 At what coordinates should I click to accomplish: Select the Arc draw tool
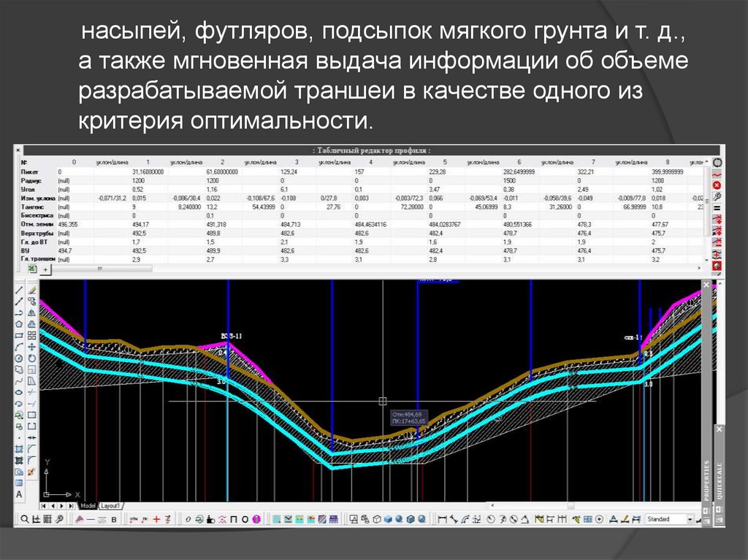19,348
